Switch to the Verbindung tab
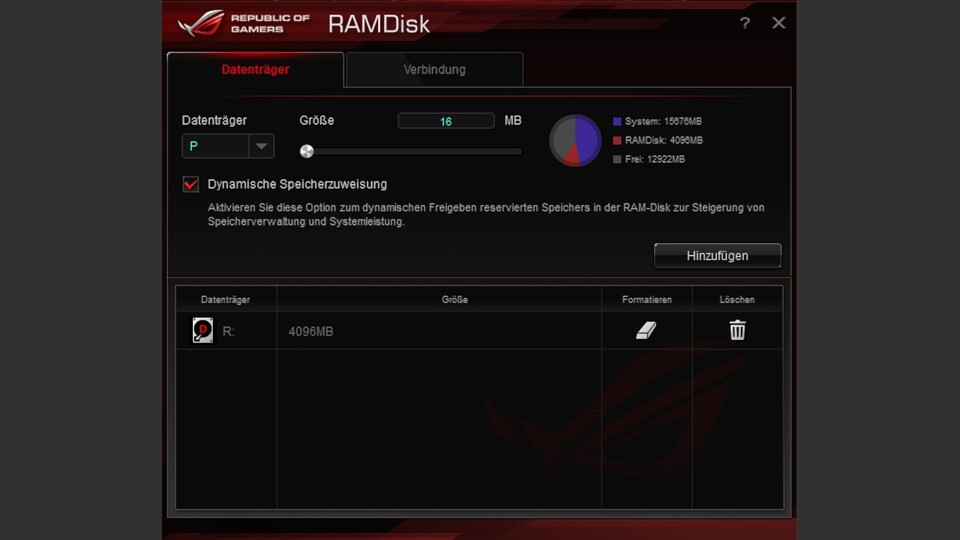The height and width of the screenshot is (540, 960). pos(435,69)
